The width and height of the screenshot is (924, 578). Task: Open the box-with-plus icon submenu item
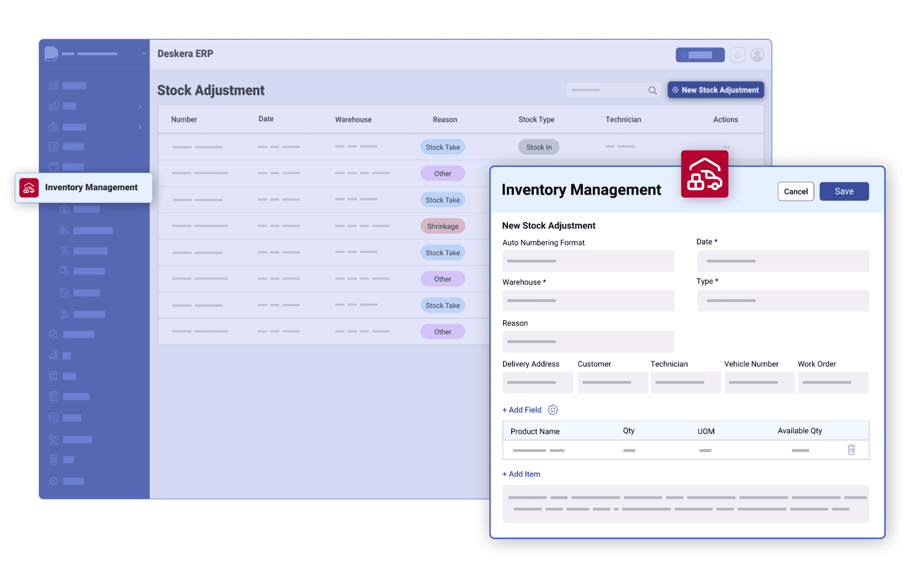click(x=64, y=271)
